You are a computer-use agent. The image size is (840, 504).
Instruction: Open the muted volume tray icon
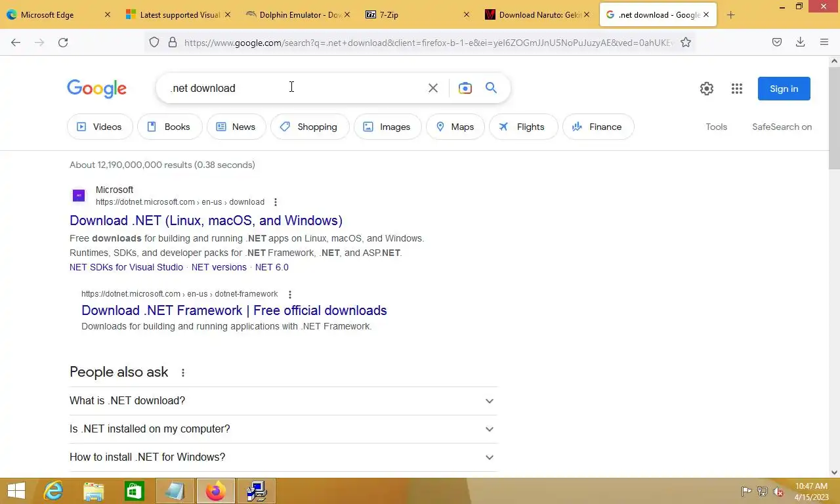[779, 492]
